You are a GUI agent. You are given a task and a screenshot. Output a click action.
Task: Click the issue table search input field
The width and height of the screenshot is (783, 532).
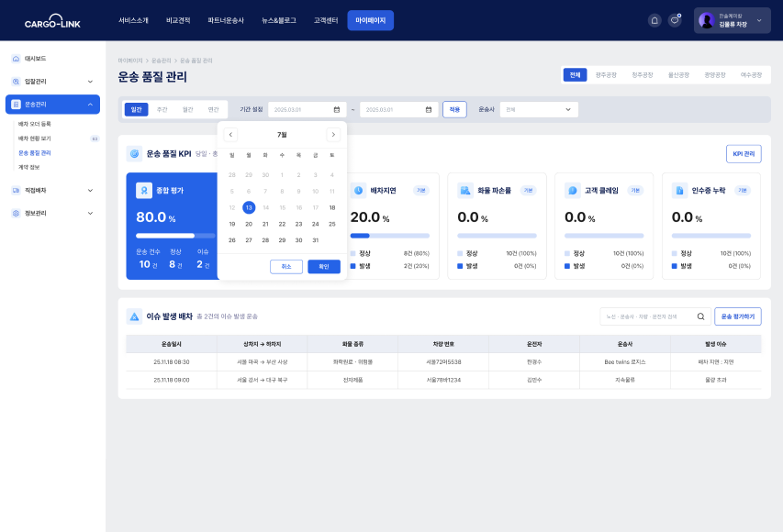[655, 316]
